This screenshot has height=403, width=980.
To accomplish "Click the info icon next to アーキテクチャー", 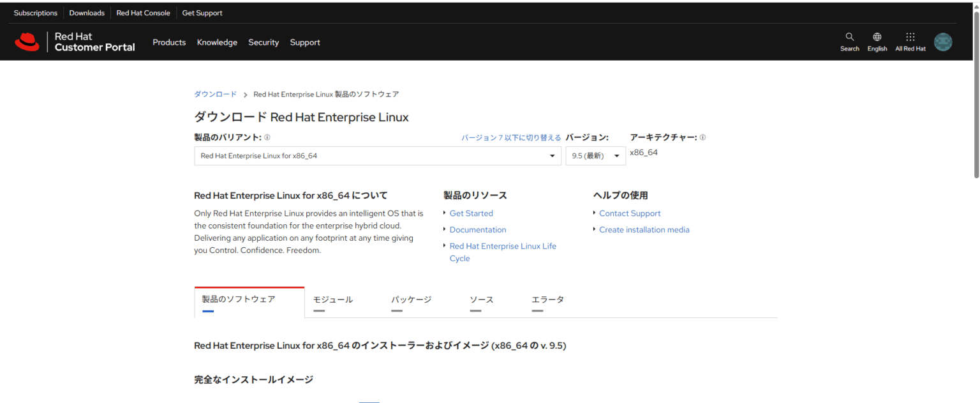I will point(704,137).
